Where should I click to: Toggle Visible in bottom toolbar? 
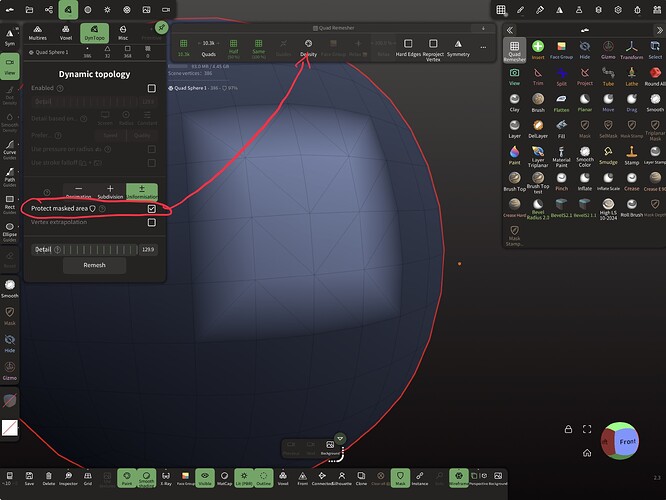tap(205, 477)
